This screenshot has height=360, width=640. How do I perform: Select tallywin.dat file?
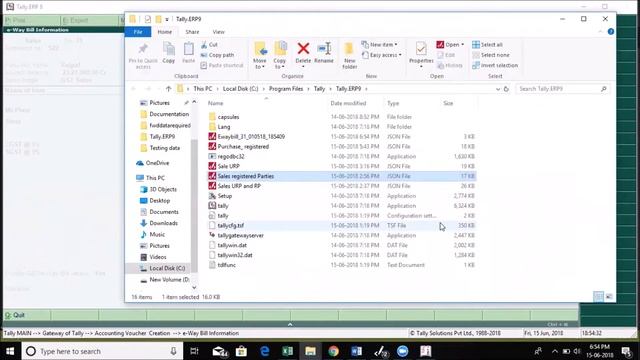pyautogui.click(x=232, y=245)
